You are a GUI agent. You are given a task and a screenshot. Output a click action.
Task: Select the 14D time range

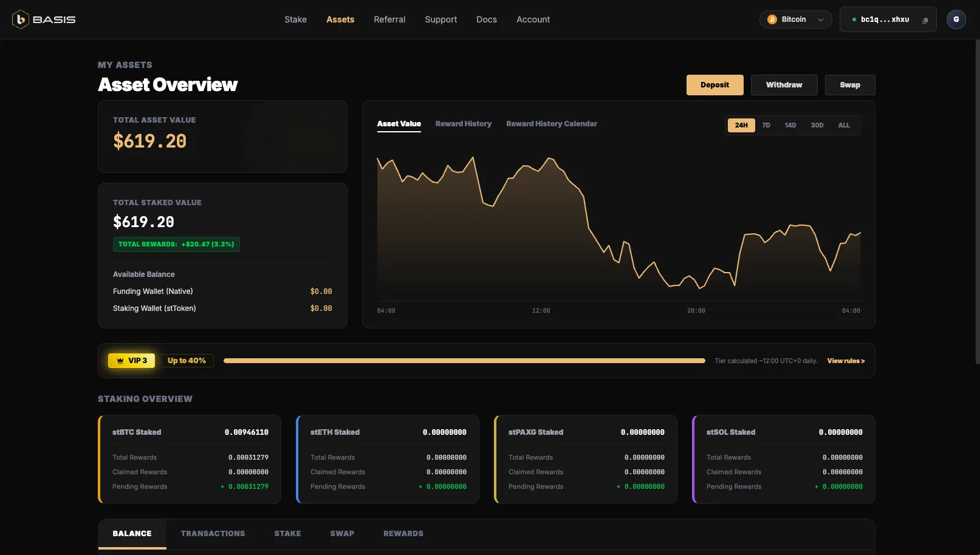[x=790, y=125]
